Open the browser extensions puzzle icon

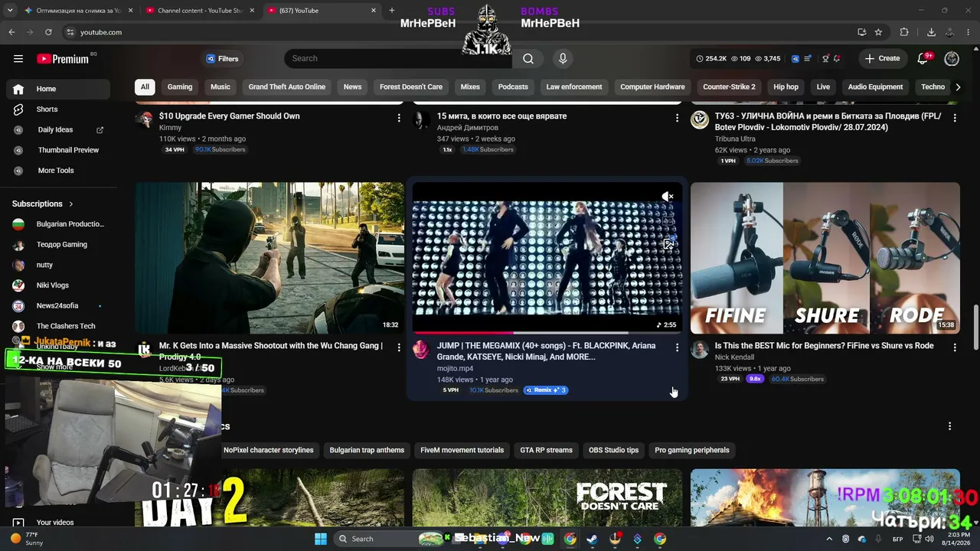[904, 32]
